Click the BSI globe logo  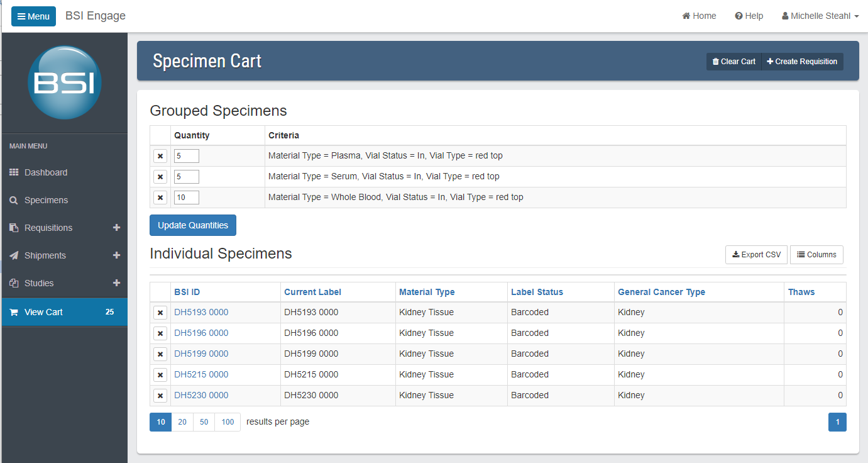65,82
